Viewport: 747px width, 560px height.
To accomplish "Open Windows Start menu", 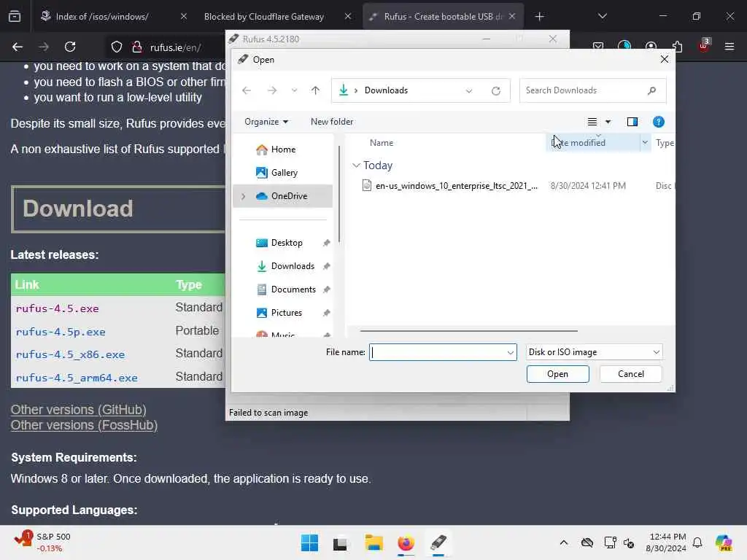I will (x=309, y=542).
